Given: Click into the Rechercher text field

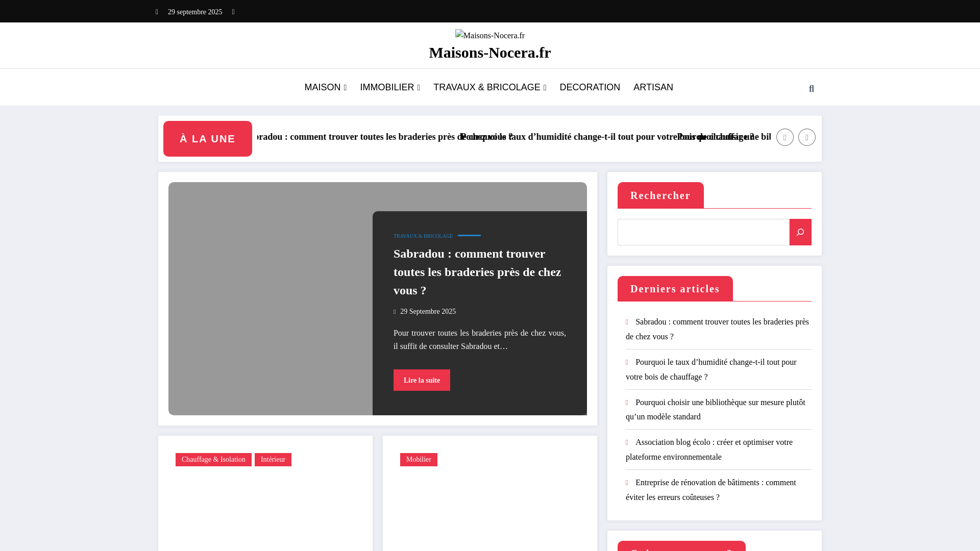Looking at the screenshot, I should pos(703,232).
